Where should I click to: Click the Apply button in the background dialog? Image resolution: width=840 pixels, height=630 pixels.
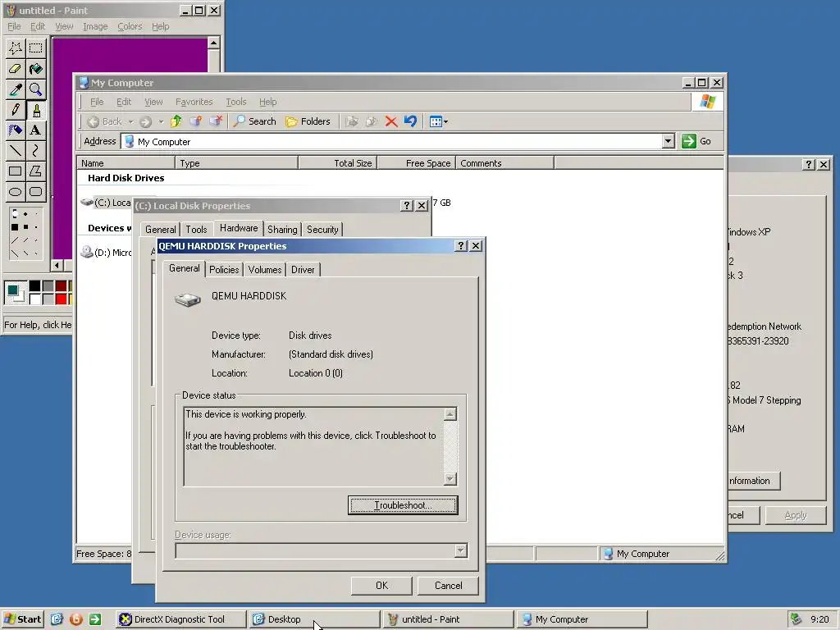click(x=795, y=515)
